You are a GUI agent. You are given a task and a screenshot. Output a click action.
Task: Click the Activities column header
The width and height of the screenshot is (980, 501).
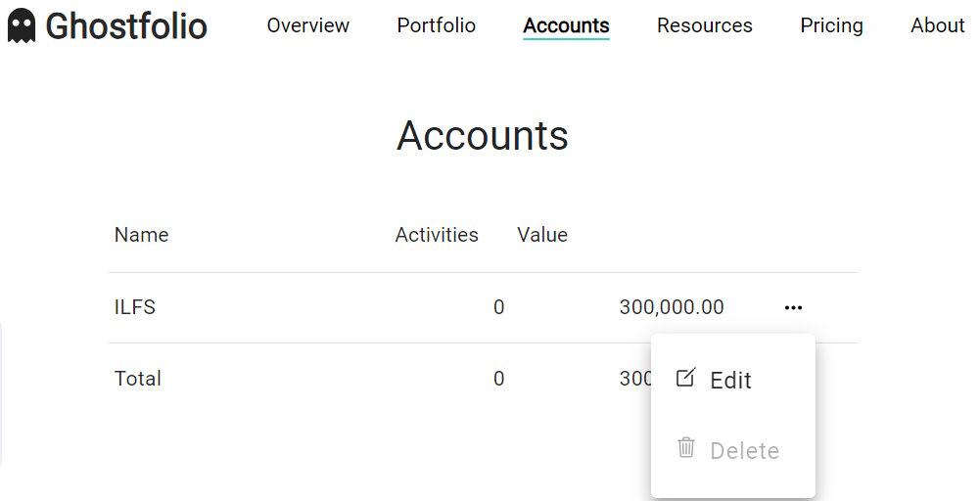pyautogui.click(x=437, y=235)
